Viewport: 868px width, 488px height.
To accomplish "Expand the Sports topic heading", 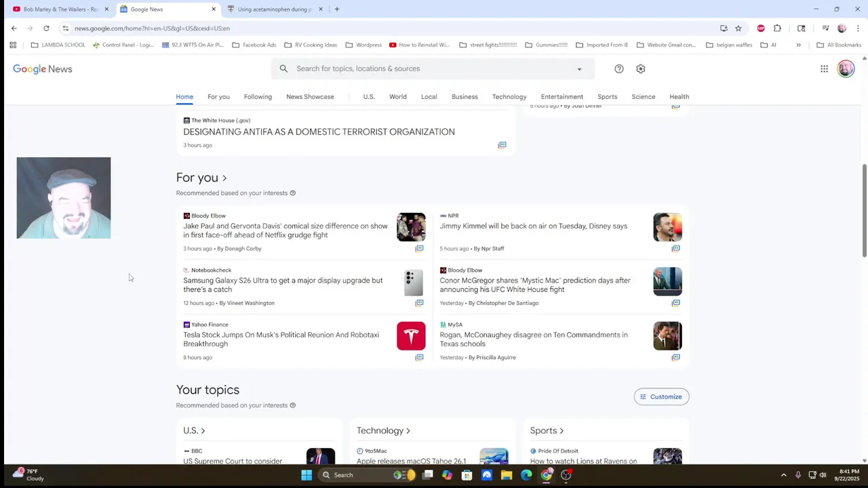I will (547, 430).
